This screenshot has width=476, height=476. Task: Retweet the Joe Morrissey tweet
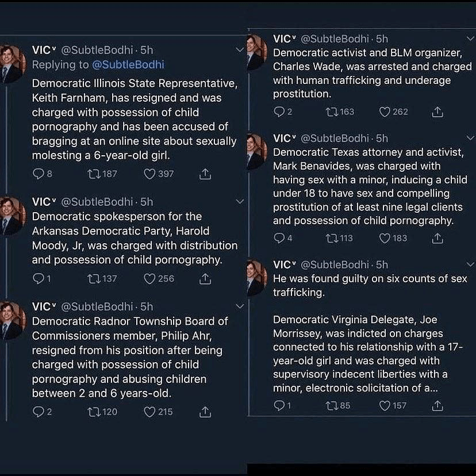tap(332, 406)
